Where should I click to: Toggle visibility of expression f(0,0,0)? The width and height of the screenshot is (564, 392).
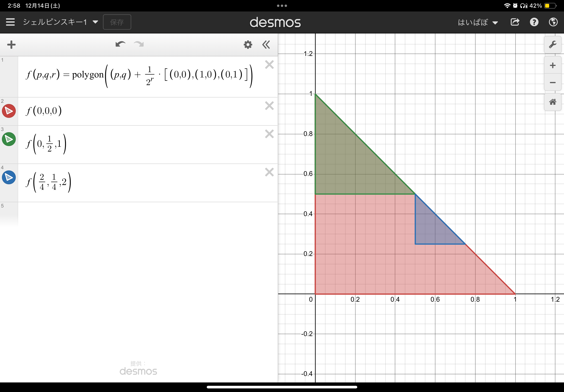9,111
